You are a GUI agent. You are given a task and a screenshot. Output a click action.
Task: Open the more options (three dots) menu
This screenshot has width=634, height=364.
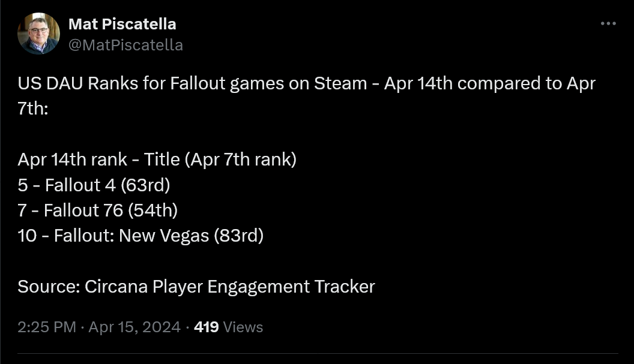609,23
